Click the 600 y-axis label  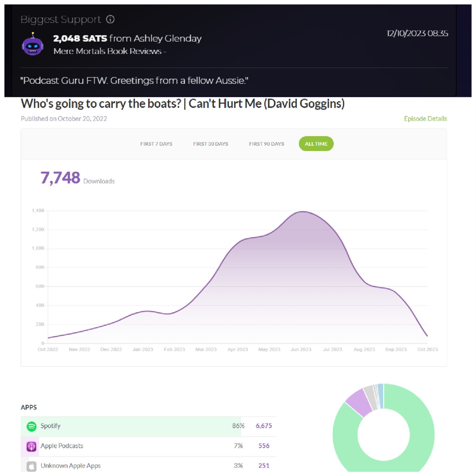pos(40,287)
